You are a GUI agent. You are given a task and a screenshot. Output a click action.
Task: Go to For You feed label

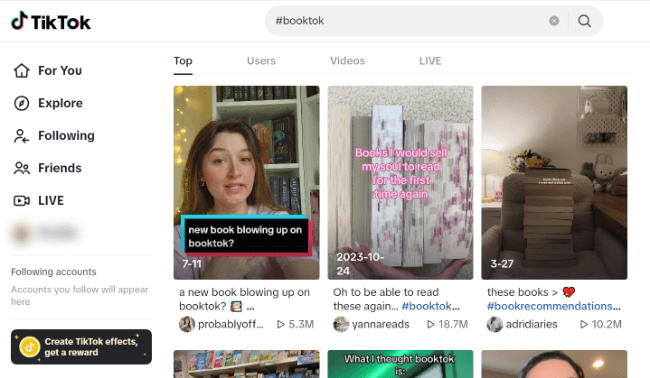point(60,70)
